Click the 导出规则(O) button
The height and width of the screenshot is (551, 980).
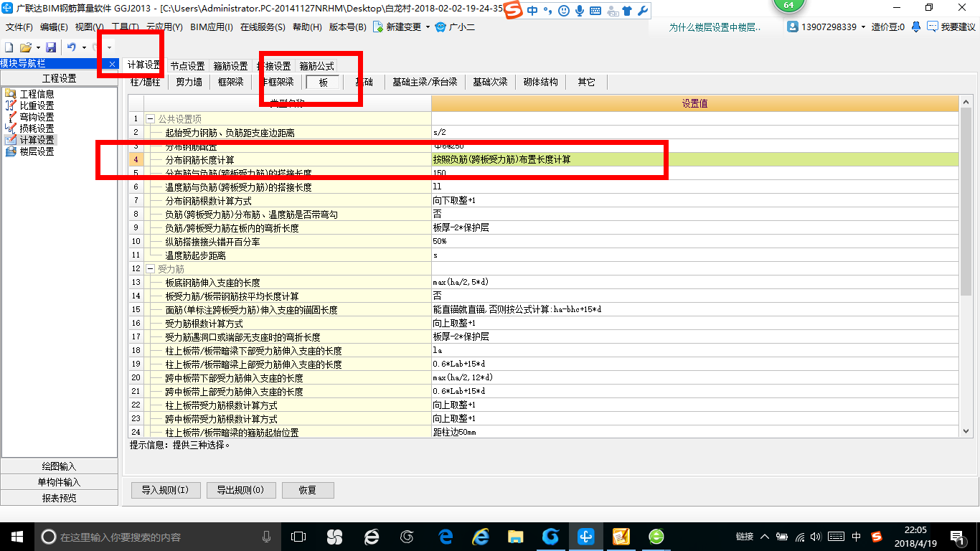[x=240, y=491]
